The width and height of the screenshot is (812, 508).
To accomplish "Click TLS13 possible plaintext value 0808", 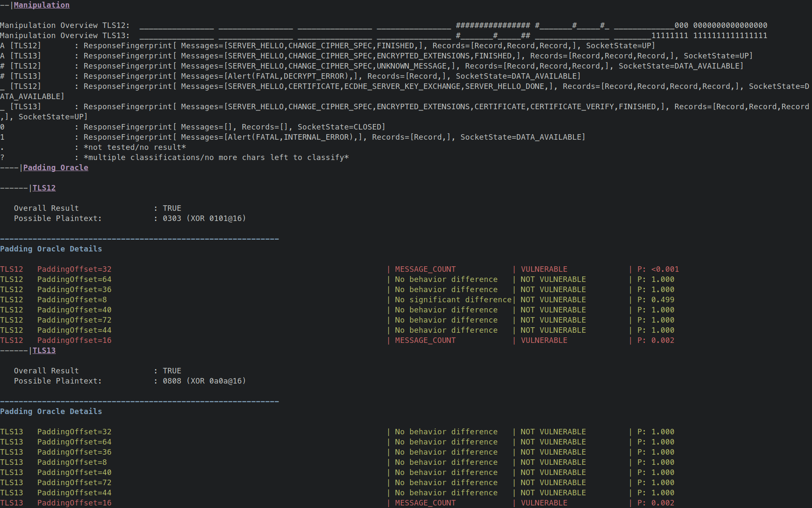I will (x=172, y=381).
